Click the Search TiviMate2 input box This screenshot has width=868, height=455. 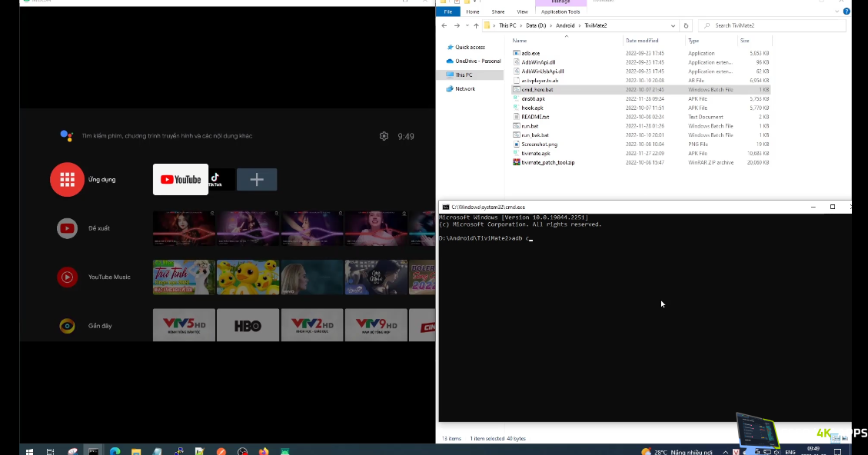(777, 25)
